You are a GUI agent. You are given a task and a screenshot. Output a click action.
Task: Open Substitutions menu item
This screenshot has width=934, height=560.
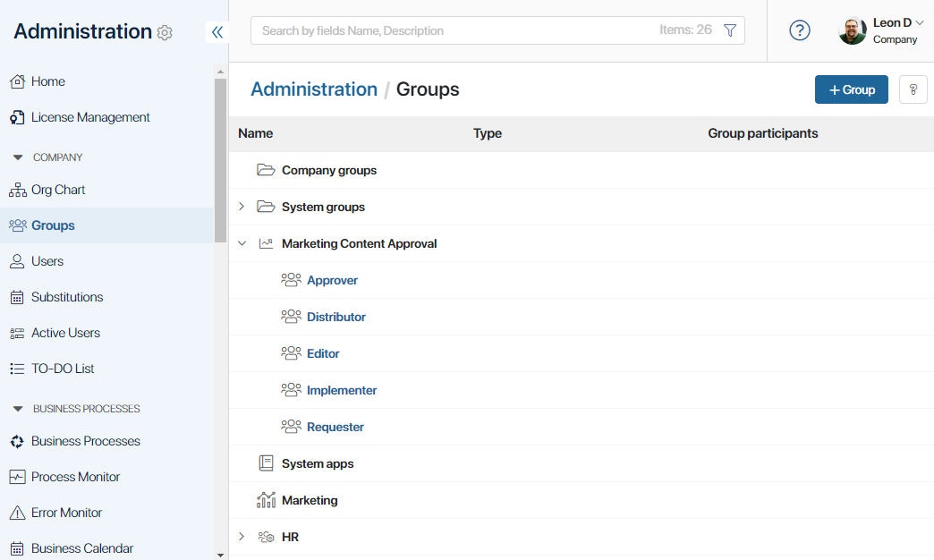point(67,297)
